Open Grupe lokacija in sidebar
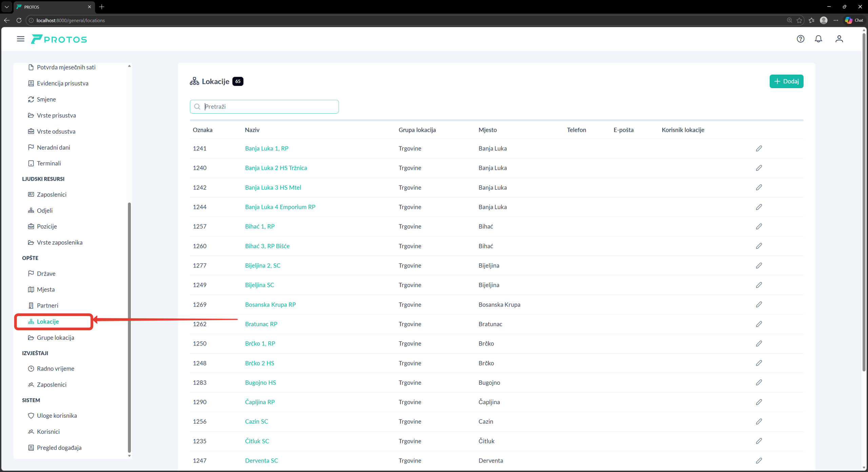Image resolution: width=868 pixels, height=472 pixels. click(55, 338)
